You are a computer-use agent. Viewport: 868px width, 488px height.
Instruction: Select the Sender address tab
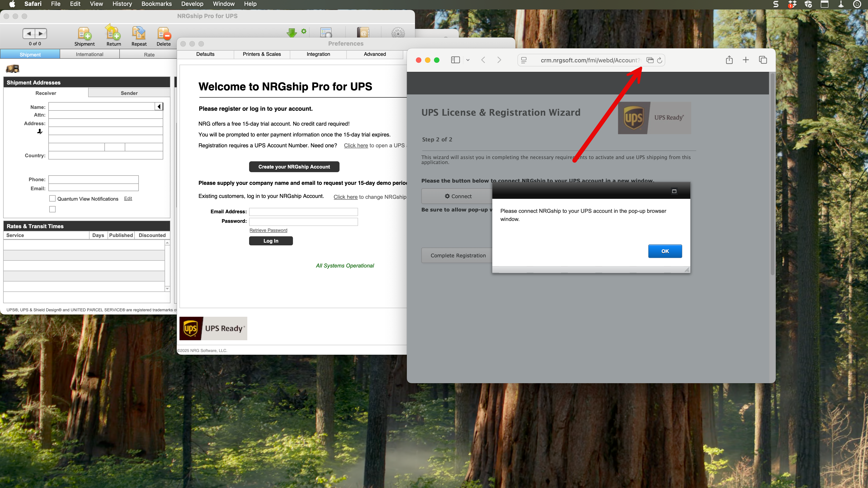pos(129,93)
